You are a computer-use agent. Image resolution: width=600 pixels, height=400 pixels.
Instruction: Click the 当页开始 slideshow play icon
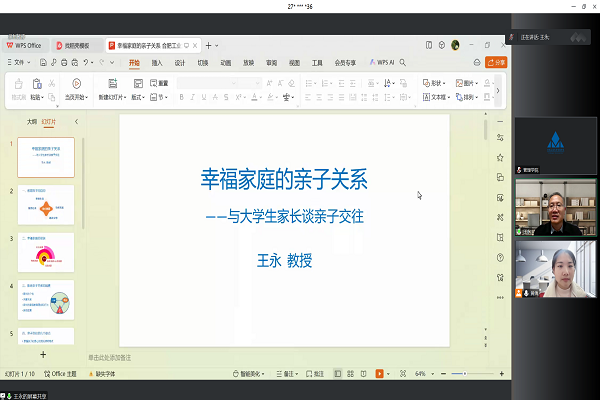click(x=78, y=84)
